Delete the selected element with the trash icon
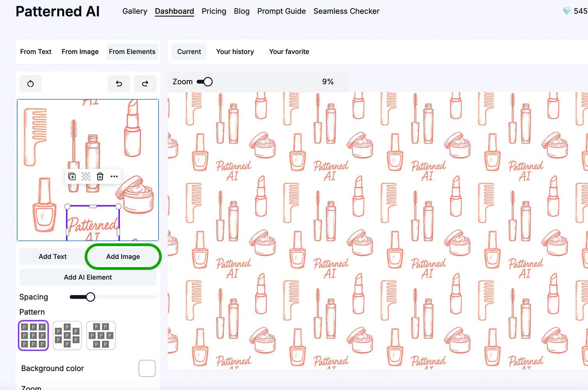588x390 pixels. [100, 176]
